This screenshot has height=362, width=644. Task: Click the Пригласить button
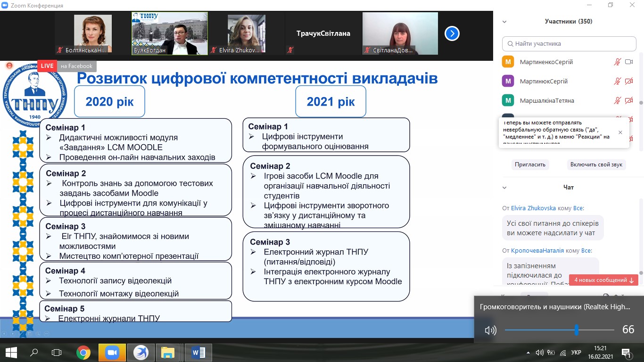pos(531,165)
